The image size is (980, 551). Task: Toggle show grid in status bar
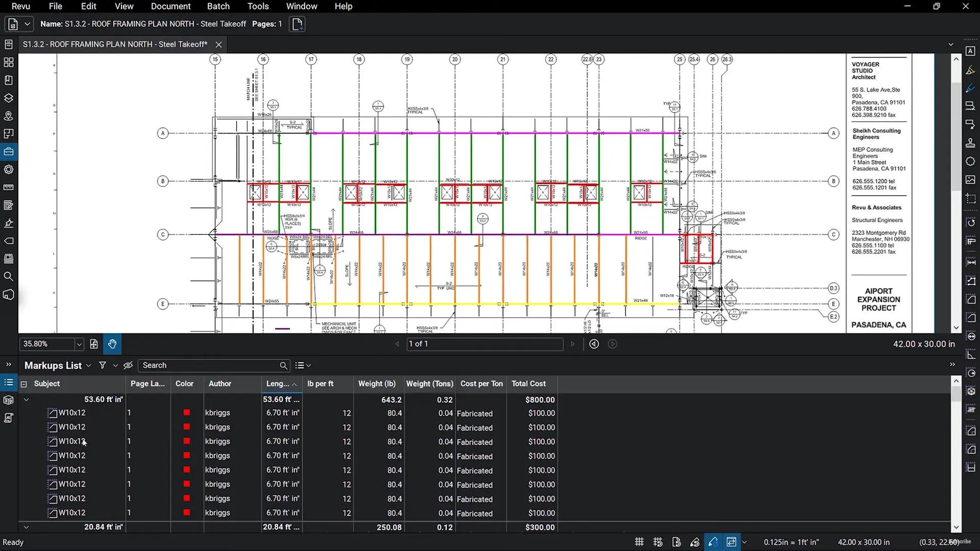[639, 542]
